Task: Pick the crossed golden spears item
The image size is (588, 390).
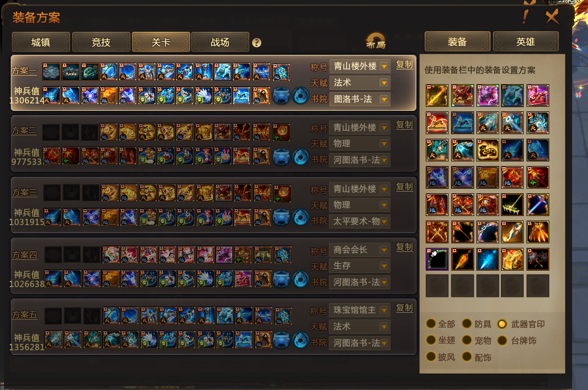Action: (437, 232)
